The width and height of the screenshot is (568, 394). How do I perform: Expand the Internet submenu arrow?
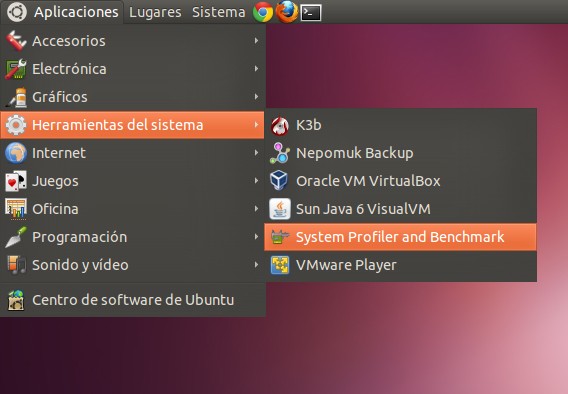(256, 152)
